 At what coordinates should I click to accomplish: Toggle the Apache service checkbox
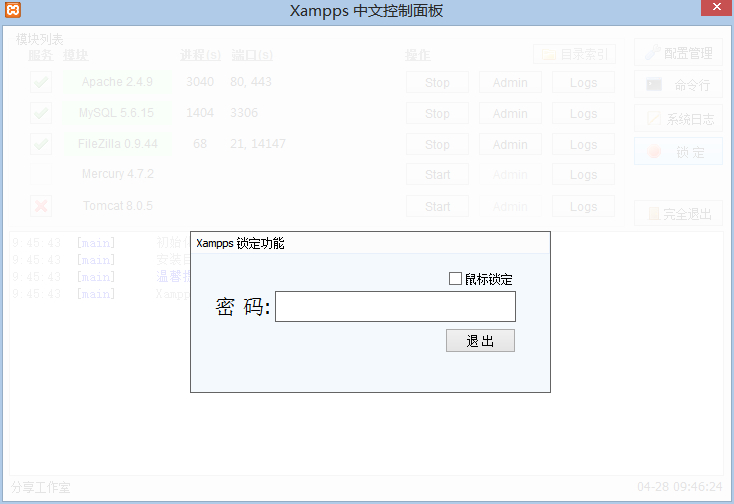(41, 82)
